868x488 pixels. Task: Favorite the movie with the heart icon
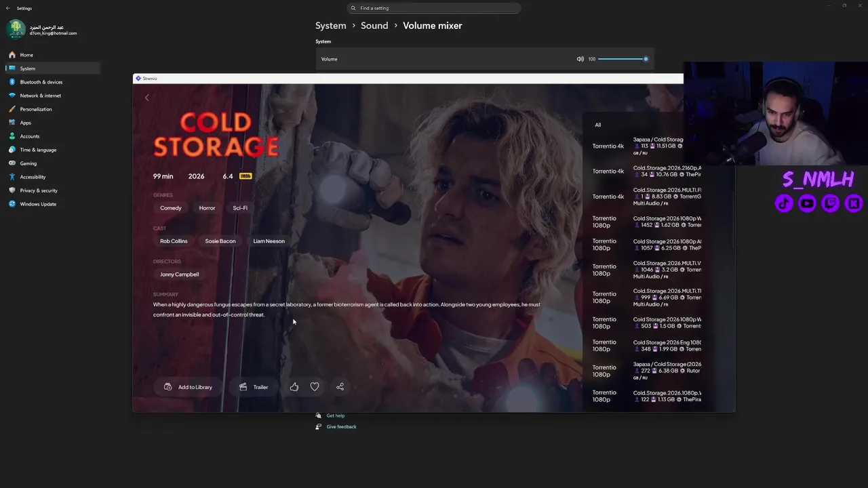point(315,387)
